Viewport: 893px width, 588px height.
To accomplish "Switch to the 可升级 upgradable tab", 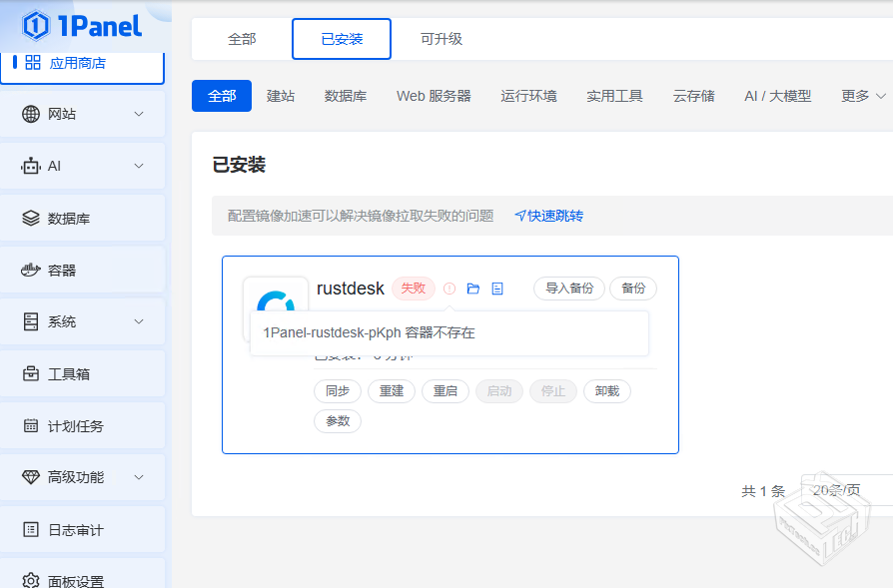I will (x=441, y=39).
